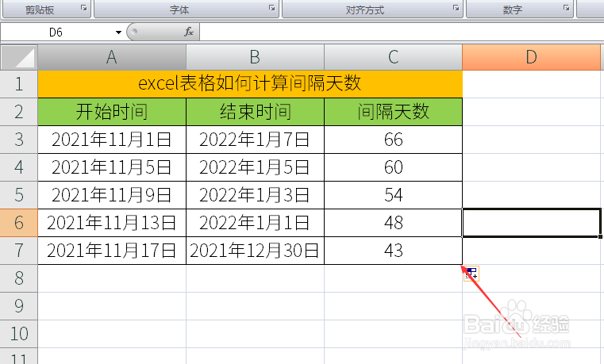
Task: Select column C header
Action: pos(394,57)
